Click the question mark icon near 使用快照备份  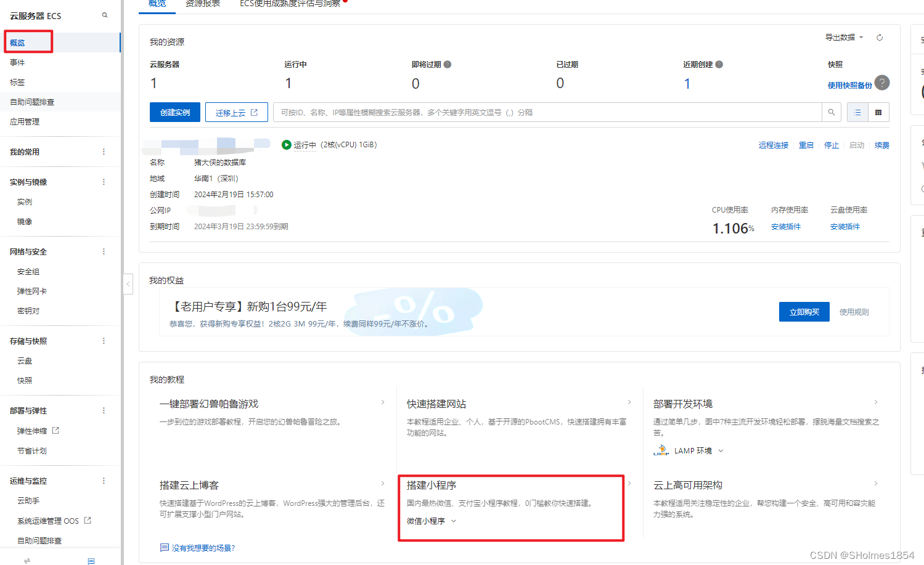(x=882, y=83)
